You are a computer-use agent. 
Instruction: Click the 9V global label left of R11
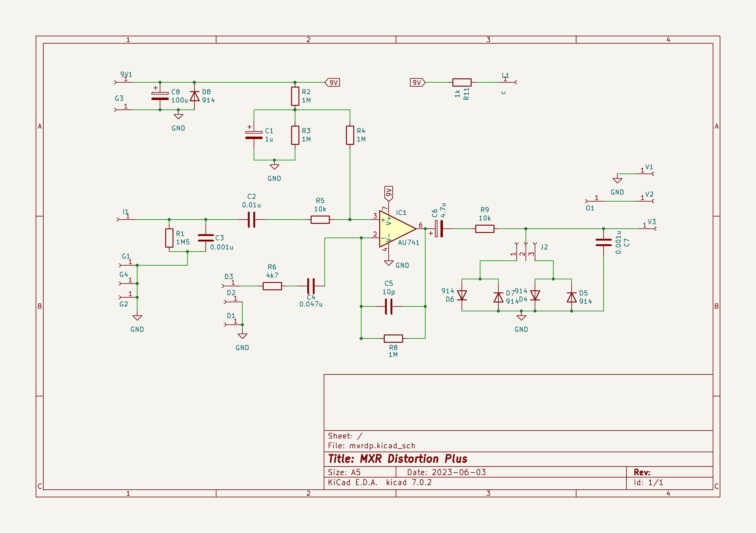(x=418, y=82)
